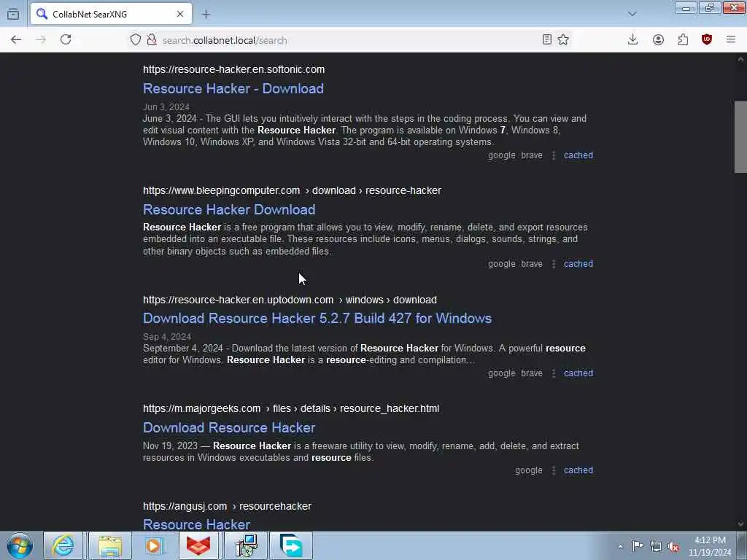Viewport: 747px width, 560px height.
Task: Click the page vertical scrollbar thumb
Action: (x=740, y=136)
